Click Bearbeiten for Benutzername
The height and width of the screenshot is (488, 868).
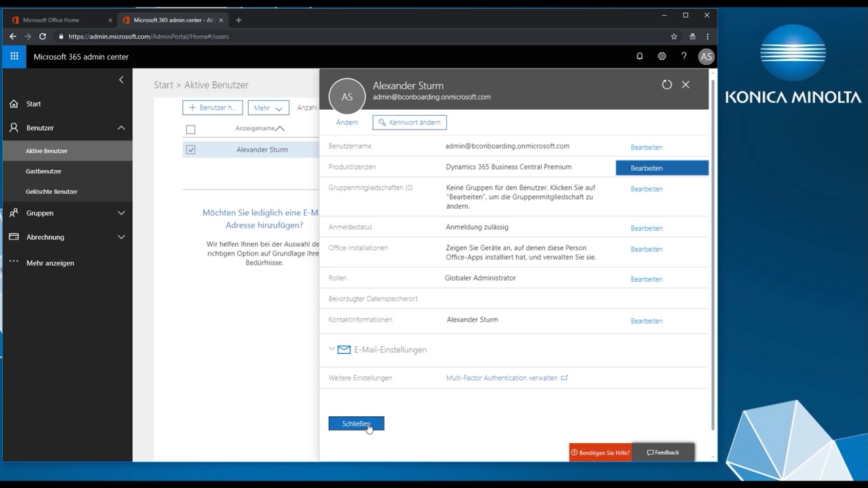coord(646,147)
